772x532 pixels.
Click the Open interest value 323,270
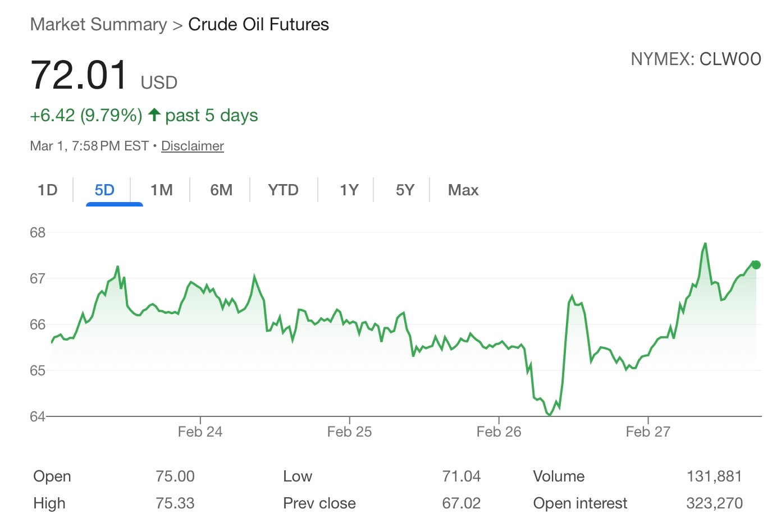pos(714,503)
